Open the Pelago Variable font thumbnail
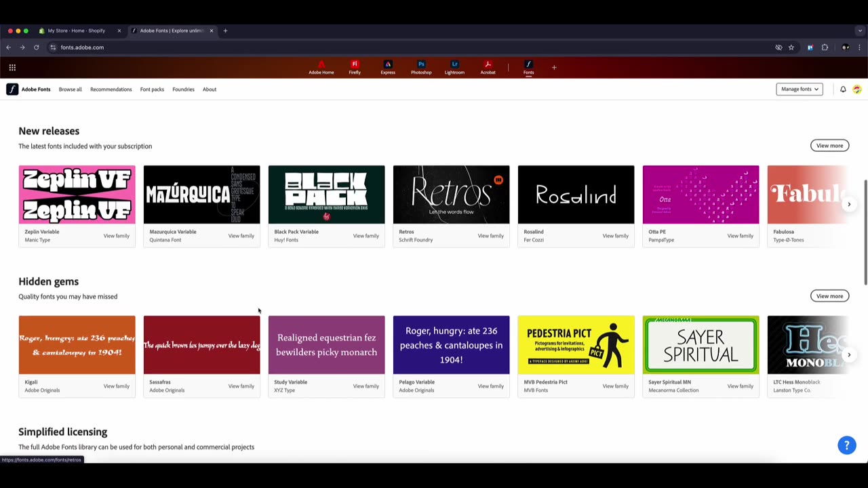The image size is (868, 488). (451, 345)
